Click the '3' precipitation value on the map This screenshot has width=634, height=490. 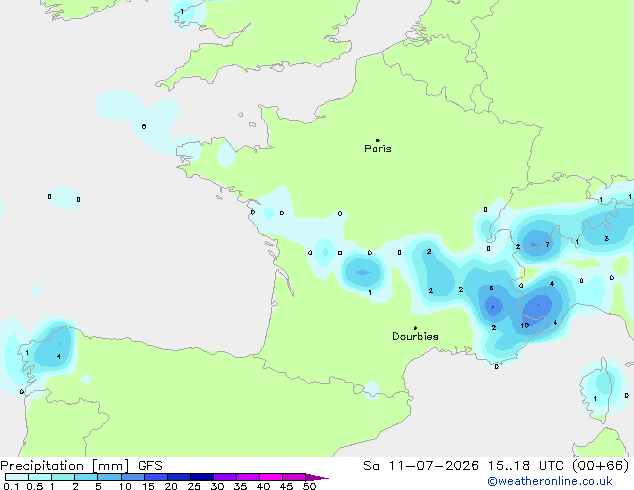(x=607, y=239)
